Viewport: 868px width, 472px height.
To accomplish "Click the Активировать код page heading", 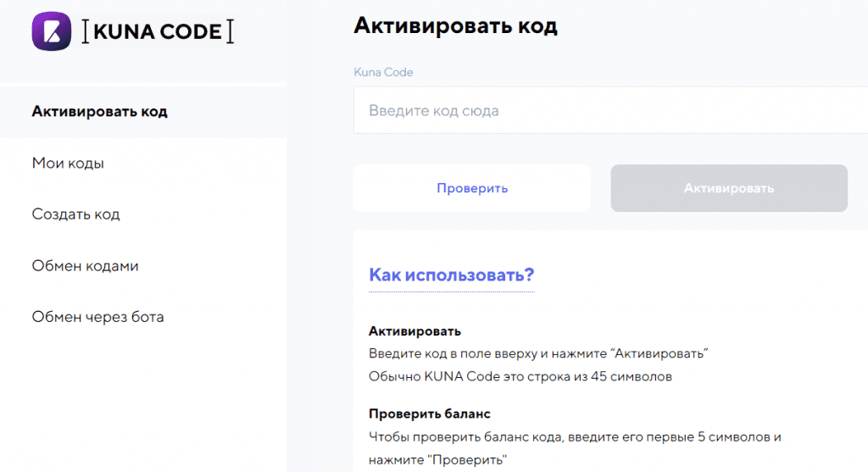I will tap(455, 25).
